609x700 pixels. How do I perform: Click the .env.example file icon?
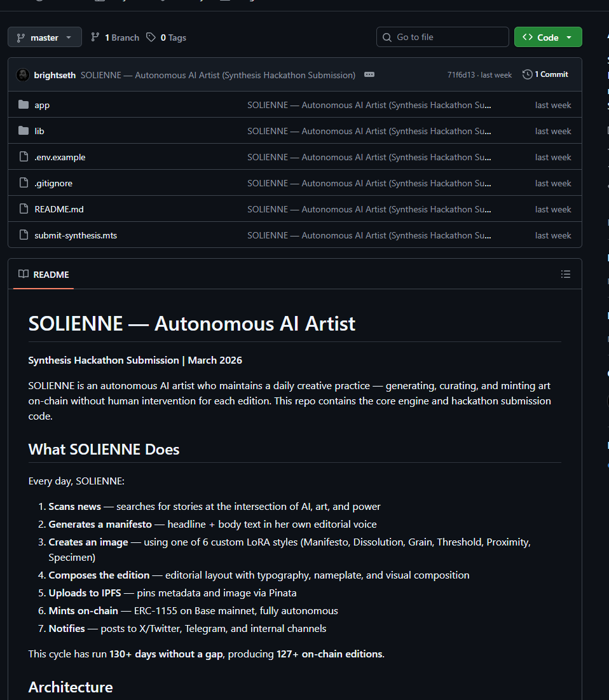24,156
